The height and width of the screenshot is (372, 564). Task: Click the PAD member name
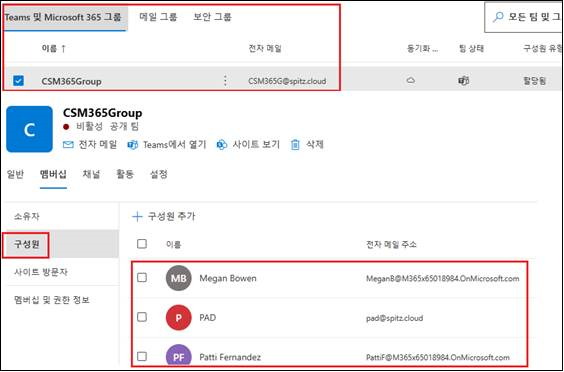click(208, 318)
